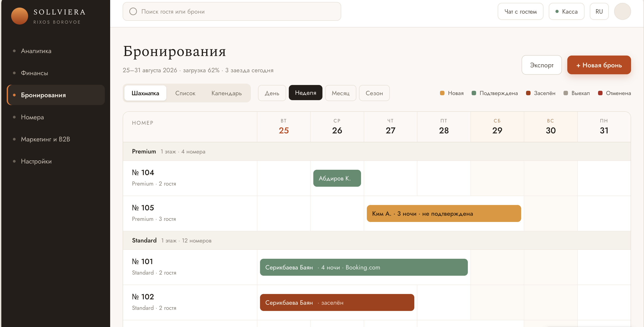
Task: Click the Sollviera orange logo circle
Action: [19, 16]
